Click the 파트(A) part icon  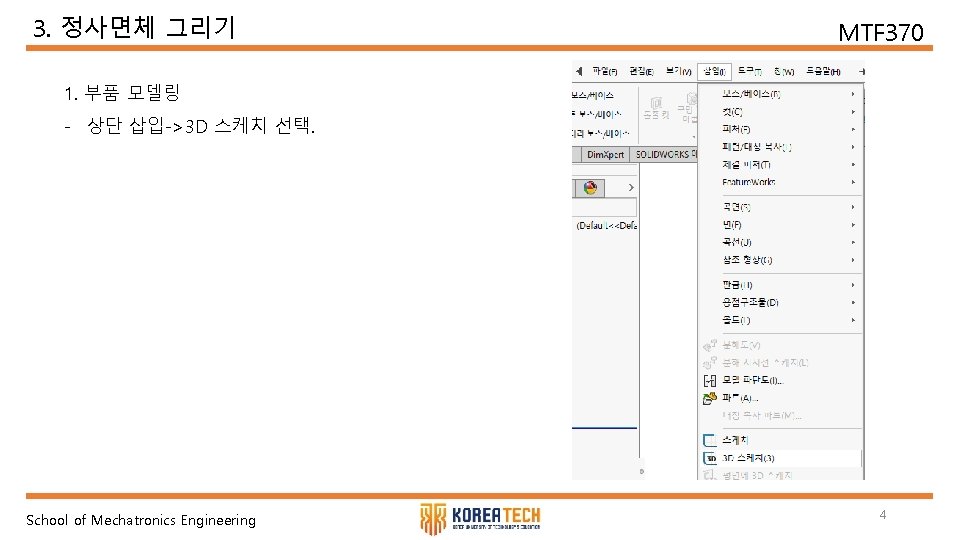710,399
